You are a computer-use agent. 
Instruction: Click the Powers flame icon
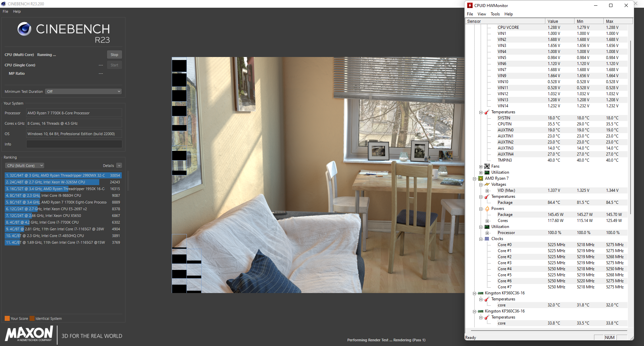[487, 209]
